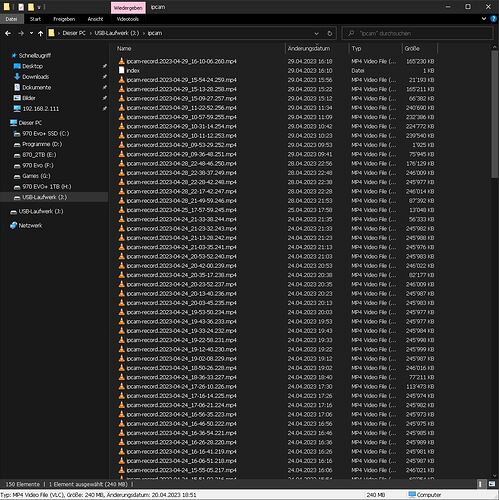Navigate up one folder level arrow
The width and height of the screenshot is (499, 500).
click(41, 33)
